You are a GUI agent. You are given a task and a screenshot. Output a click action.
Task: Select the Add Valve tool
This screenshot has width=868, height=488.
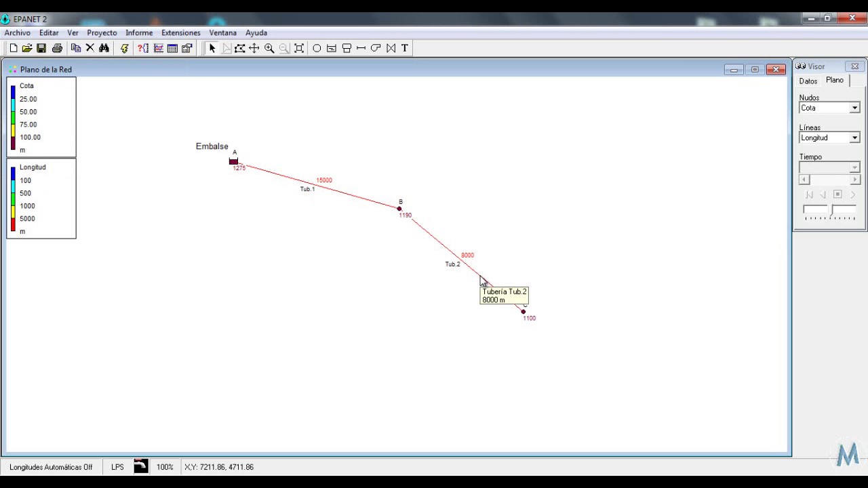391,48
